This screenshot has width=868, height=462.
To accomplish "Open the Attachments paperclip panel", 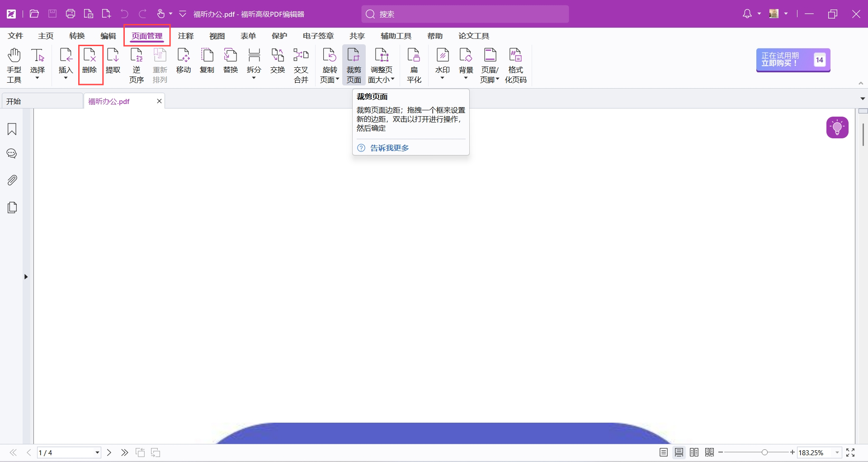I will [12, 180].
